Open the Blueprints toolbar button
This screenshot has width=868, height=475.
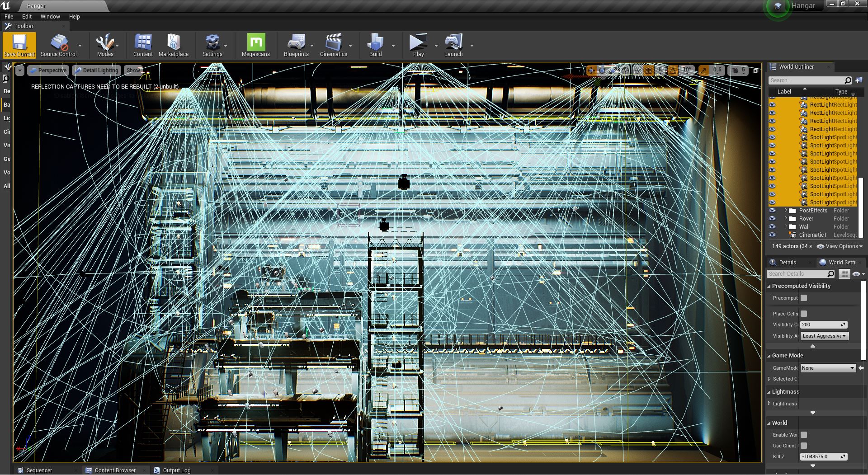coord(296,45)
